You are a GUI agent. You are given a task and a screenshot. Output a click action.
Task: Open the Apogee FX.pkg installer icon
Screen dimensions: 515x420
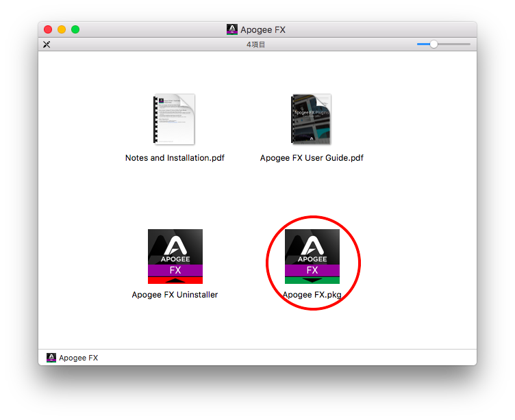click(312, 257)
